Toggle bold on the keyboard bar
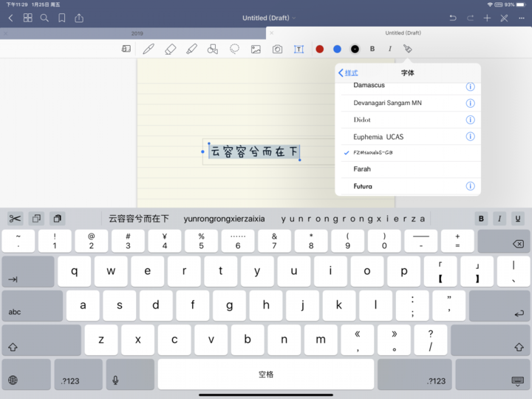This screenshot has width=532, height=399. click(x=481, y=219)
